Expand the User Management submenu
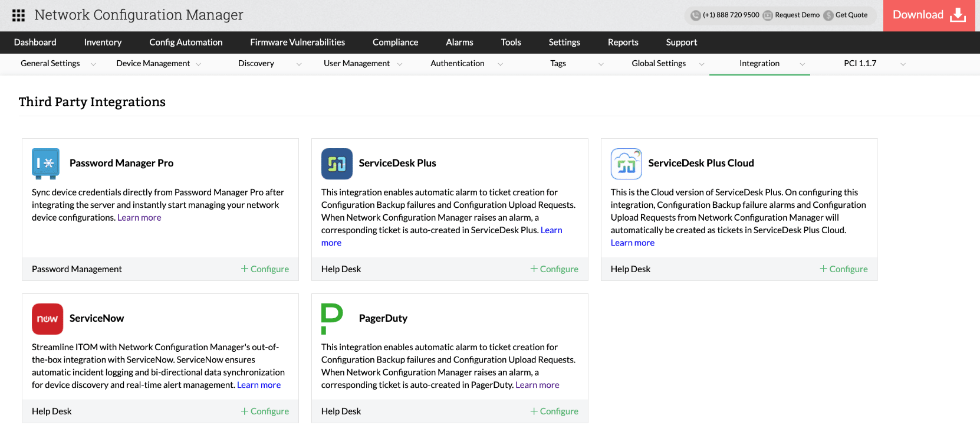Viewport: 980px width, 438px height. [400, 64]
